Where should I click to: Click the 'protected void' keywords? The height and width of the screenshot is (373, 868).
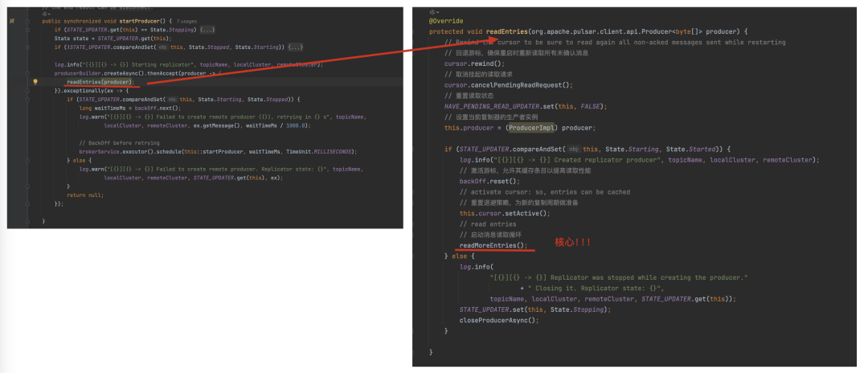pos(457,31)
